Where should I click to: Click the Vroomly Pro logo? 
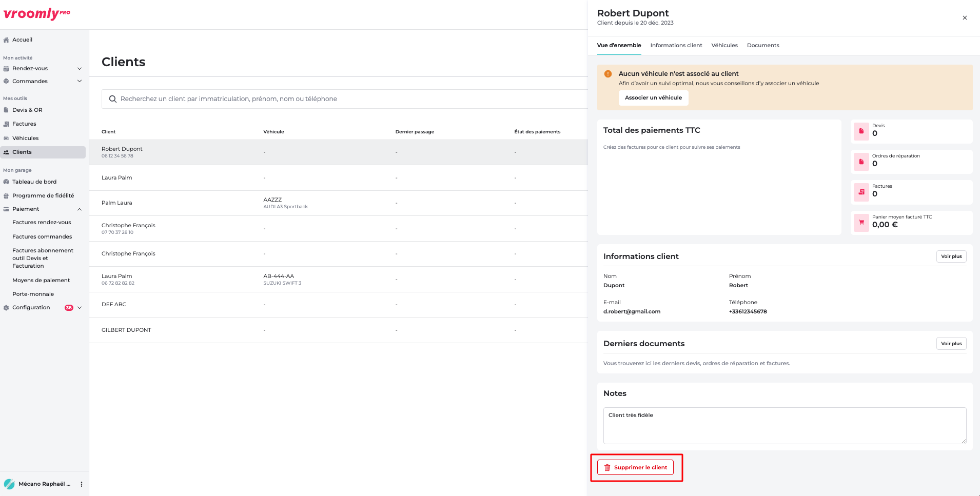tap(37, 14)
